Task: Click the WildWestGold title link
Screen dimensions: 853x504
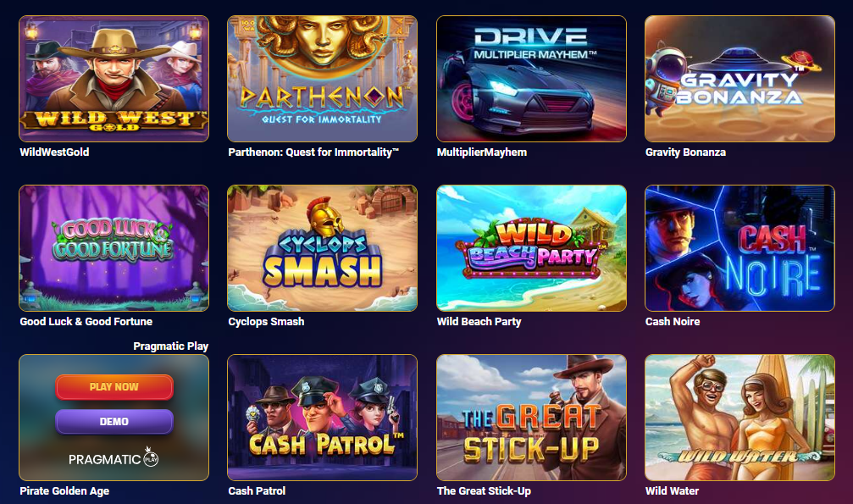Action: [54, 152]
